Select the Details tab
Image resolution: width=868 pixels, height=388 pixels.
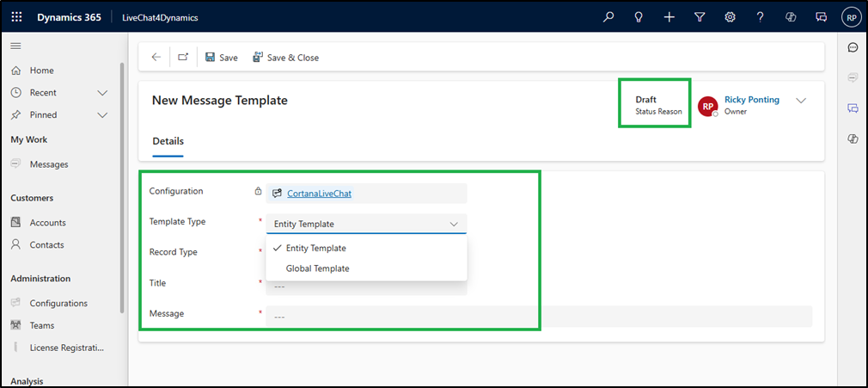168,141
